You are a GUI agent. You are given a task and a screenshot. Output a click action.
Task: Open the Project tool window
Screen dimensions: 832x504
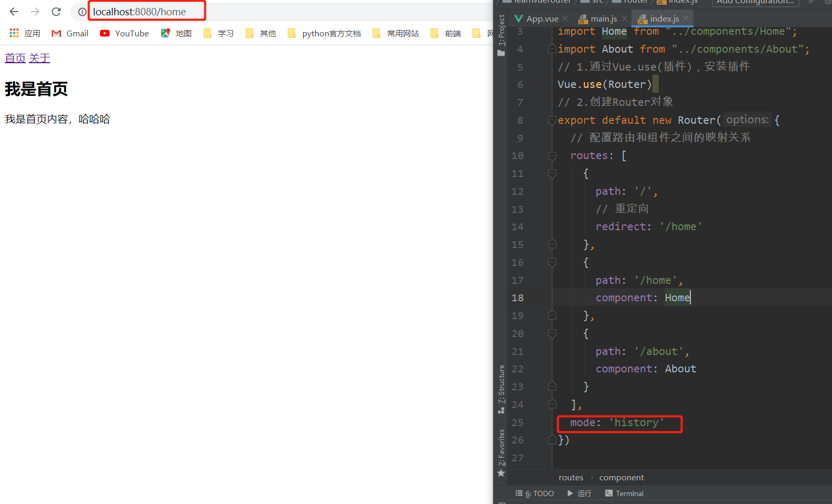click(x=501, y=35)
